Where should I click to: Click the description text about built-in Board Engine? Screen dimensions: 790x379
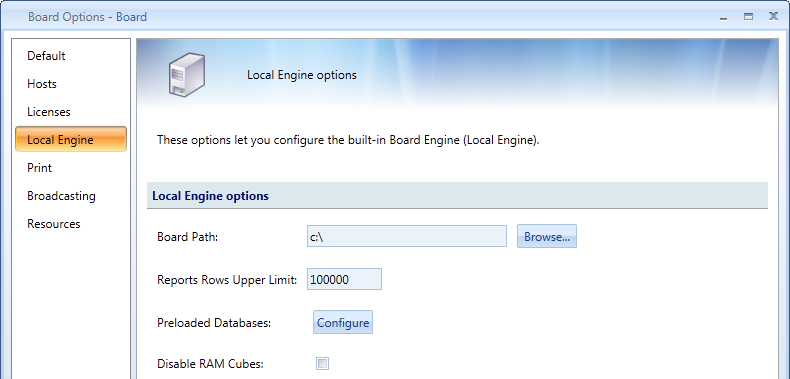pyautogui.click(x=348, y=140)
